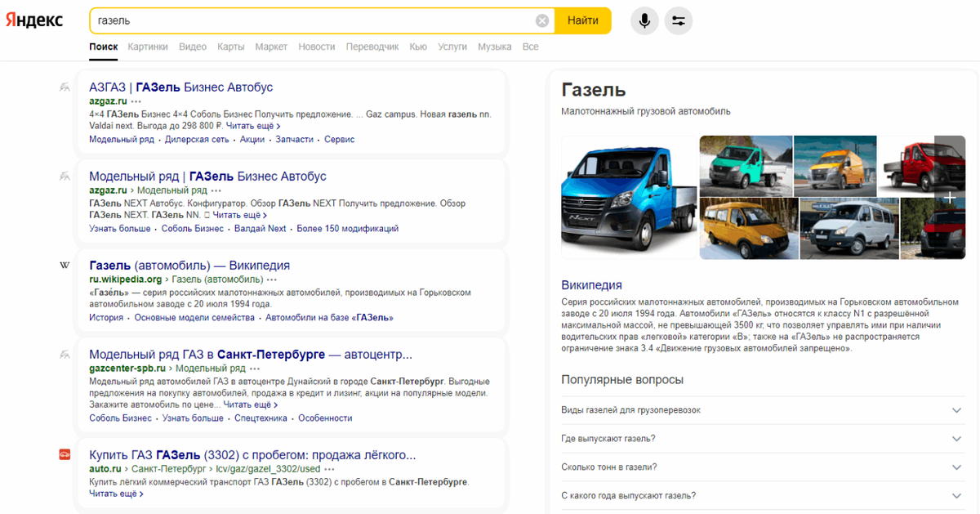
Task: Select the Поиск tab
Action: (104, 47)
